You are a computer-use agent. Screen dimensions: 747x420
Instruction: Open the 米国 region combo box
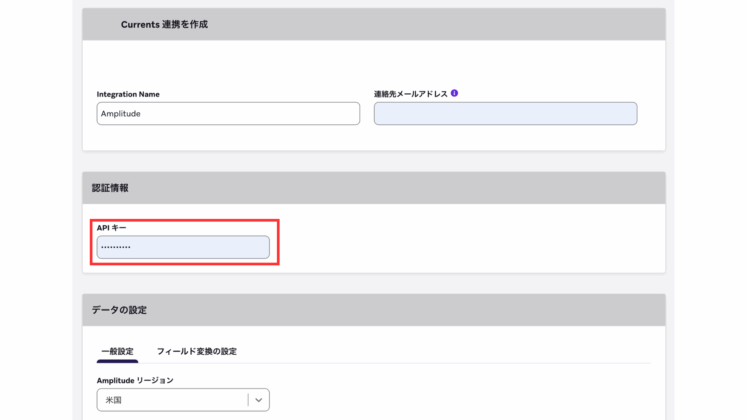170,400
